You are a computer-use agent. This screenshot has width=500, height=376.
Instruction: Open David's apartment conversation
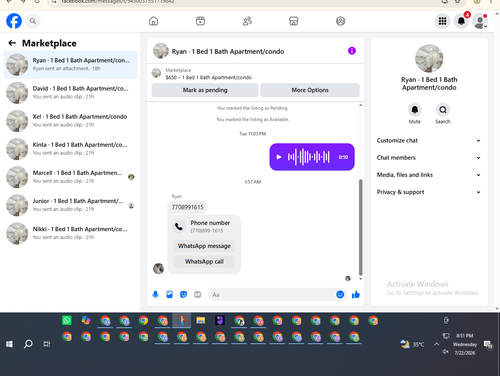(x=70, y=93)
